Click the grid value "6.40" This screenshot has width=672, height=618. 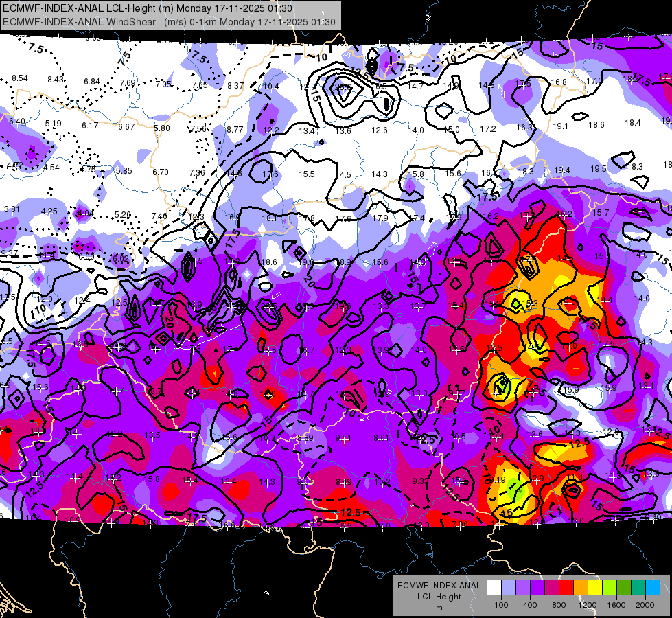17,122
